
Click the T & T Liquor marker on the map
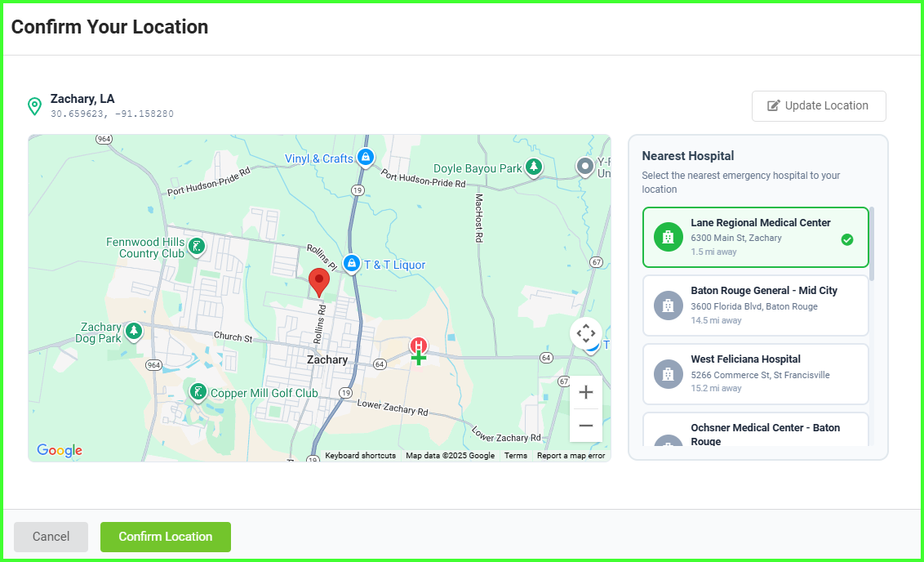[351, 263]
